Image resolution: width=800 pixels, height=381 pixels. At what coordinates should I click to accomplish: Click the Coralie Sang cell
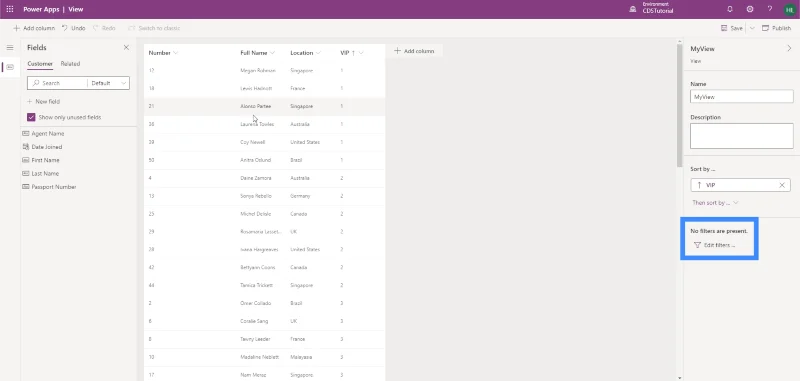[x=254, y=321]
